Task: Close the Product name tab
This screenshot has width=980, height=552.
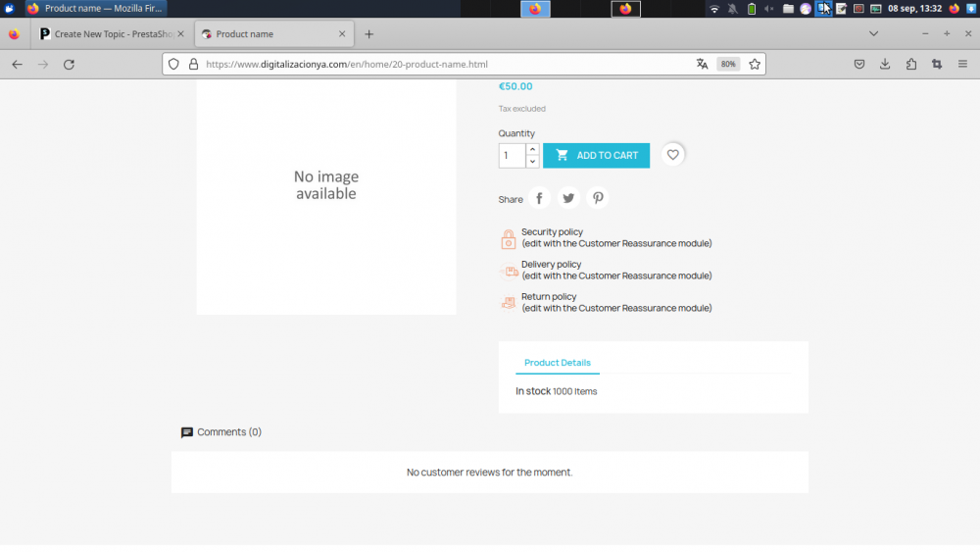Action: [342, 33]
